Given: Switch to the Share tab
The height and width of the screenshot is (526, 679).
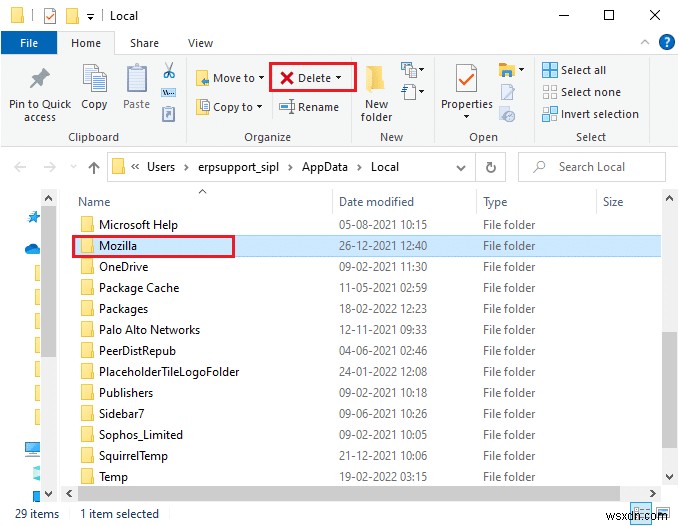Looking at the screenshot, I should (144, 43).
